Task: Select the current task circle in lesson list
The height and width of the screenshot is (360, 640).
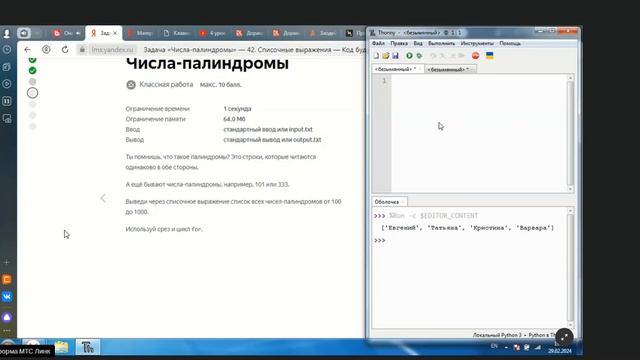Action: tap(33, 93)
